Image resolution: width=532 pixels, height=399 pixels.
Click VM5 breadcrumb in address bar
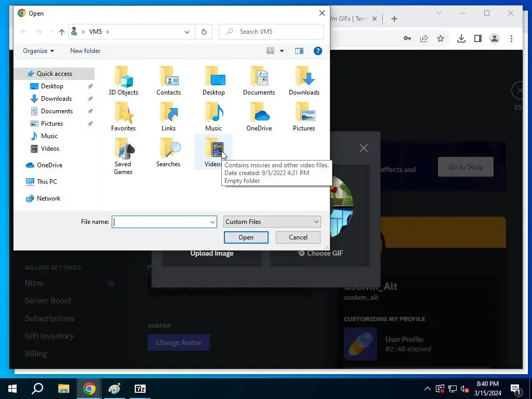pyautogui.click(x=96, y=32)
